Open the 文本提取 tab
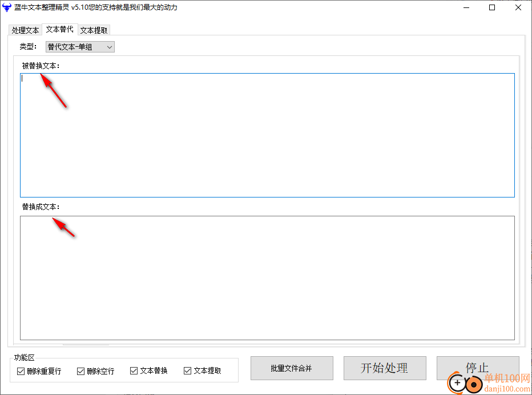The height and width of the screenshot is (395, 532). tap(94, 30)
